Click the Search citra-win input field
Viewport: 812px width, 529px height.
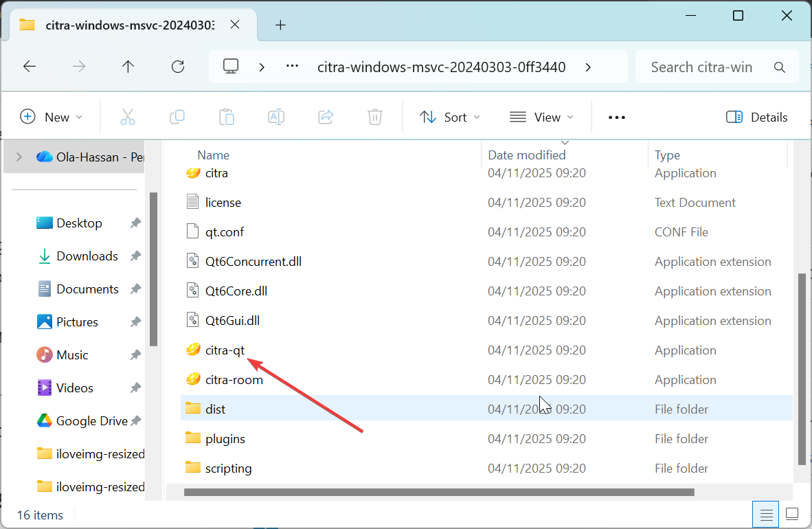coord(717,67)
